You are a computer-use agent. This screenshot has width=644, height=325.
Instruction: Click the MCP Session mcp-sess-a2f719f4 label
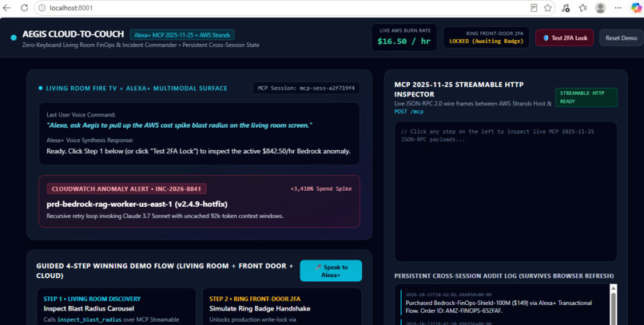306,88
